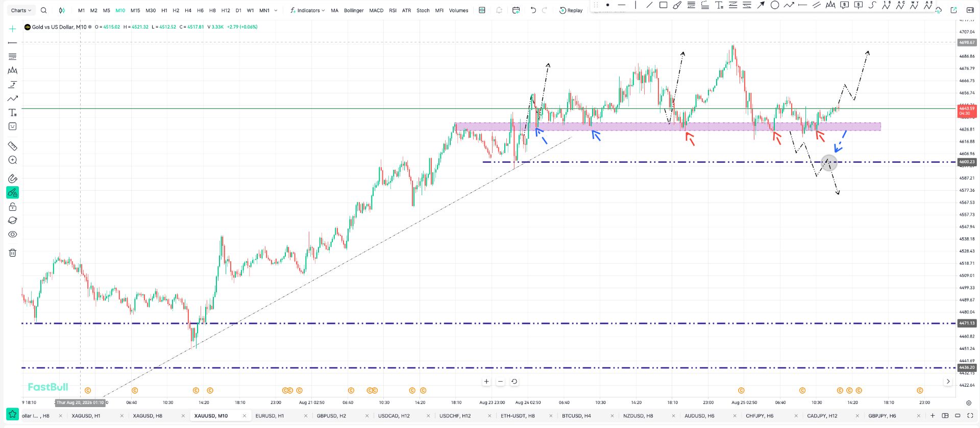Image resolution: width=980 pixels, height=428 pixels.
Task: Expand the text tool in left sidebar
Action: click(13, 113)
